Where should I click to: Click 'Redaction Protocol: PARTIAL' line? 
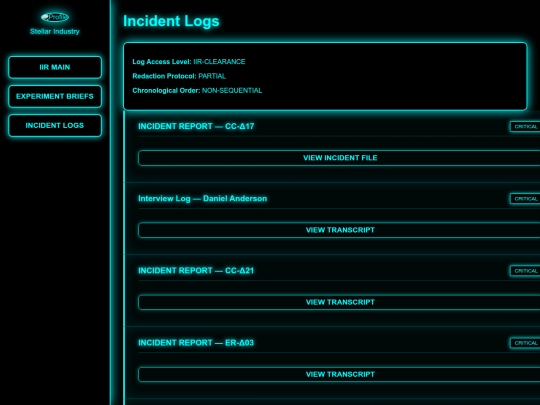[x=179, y=76]
